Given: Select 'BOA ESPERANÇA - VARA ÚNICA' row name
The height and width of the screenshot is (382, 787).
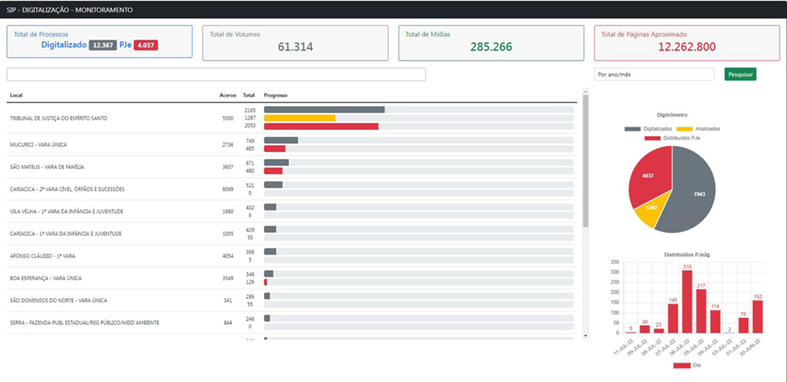Looking at the screenshot, I should click(x=46, y=278).
